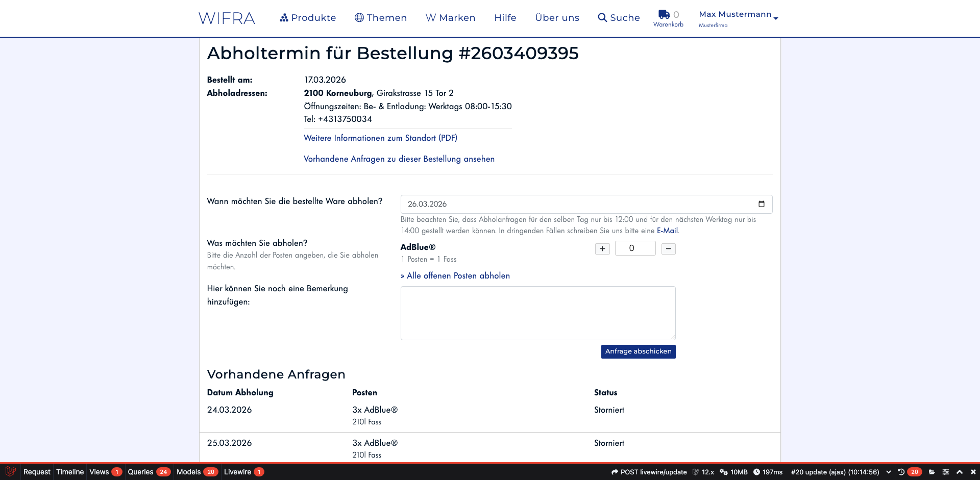Click the 197ms request duration clock icon

pyautogui.click(x=757, y=472)
